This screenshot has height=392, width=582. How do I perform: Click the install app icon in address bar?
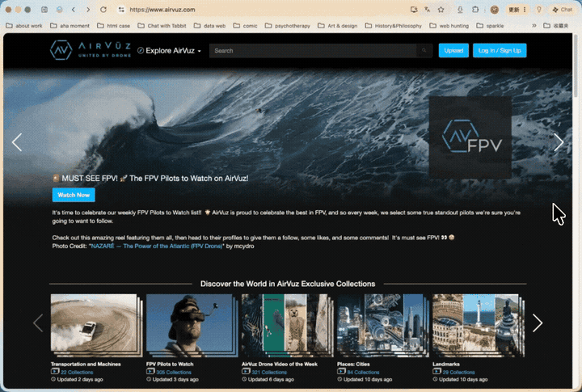(x=414, y=10)
